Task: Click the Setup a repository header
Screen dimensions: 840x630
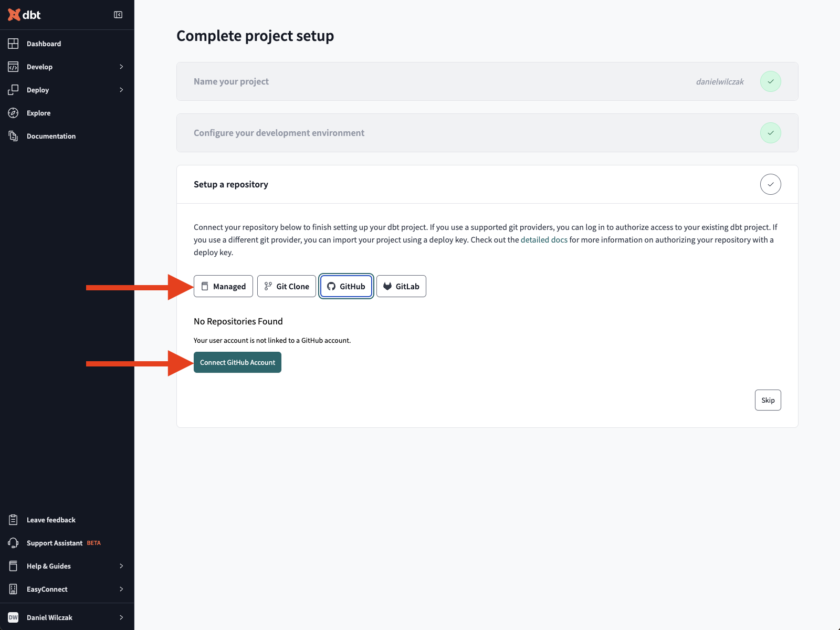Action: point(487,184)
